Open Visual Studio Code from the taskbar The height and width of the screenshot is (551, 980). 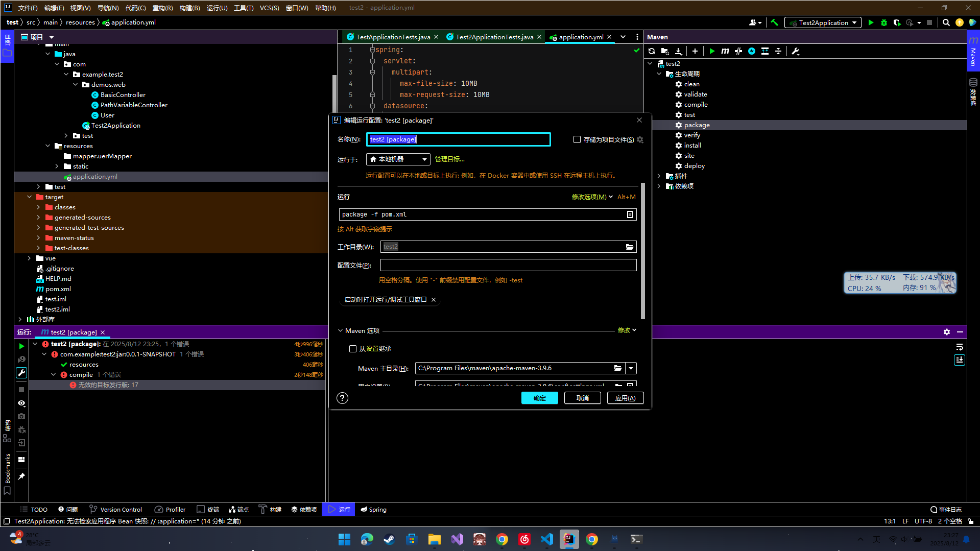pos(546,539)
